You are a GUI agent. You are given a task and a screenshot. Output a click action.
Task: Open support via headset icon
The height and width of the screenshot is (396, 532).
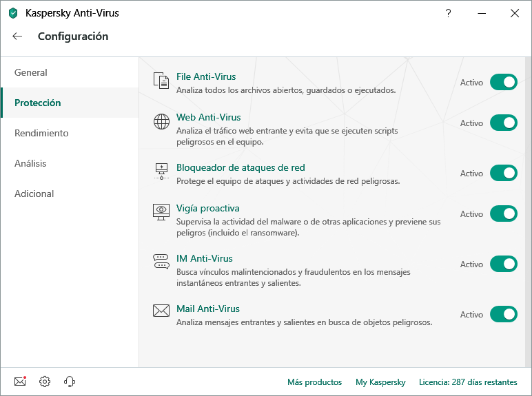point(69,382)
